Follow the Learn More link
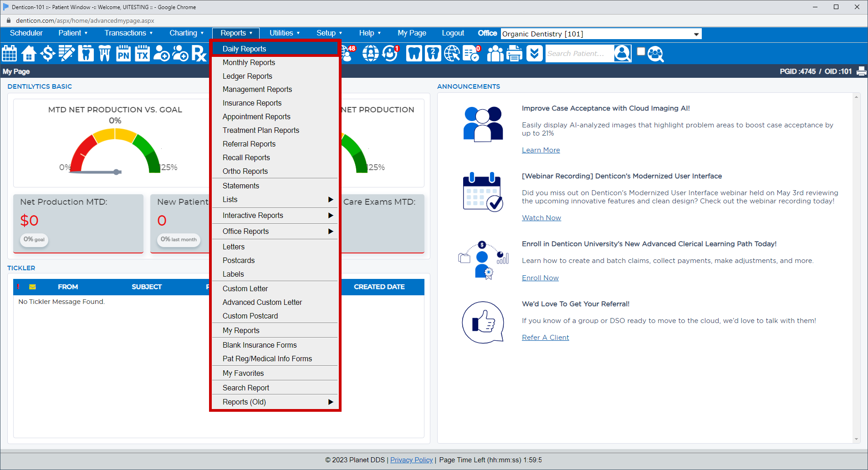 click(x=541, y=150)
